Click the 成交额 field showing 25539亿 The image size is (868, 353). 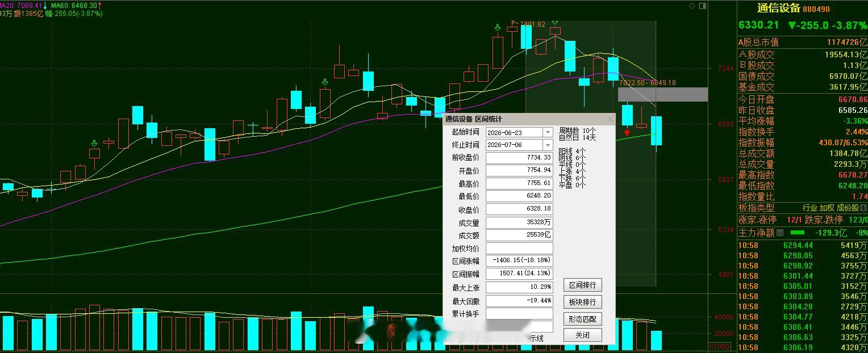519,236
